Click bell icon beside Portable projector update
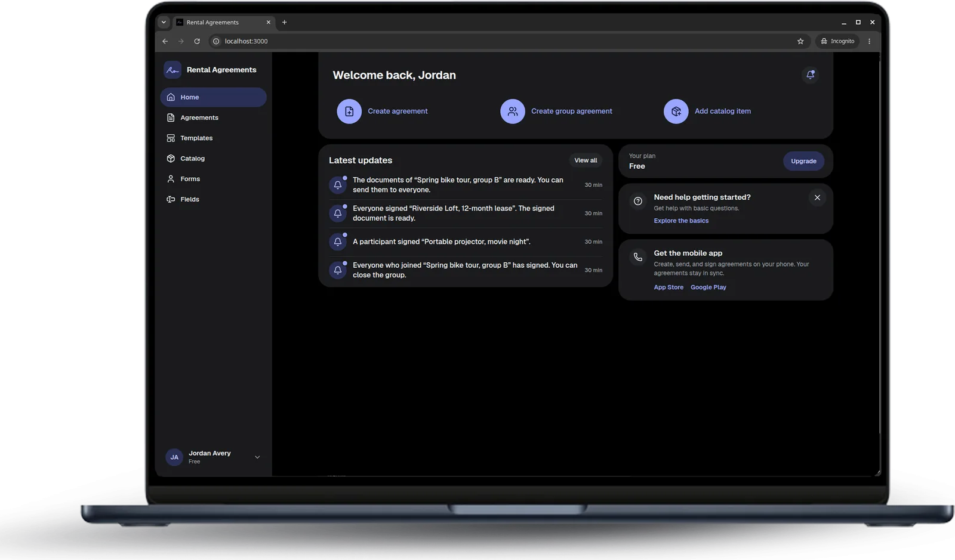The image size is (955, 560). 338,242
